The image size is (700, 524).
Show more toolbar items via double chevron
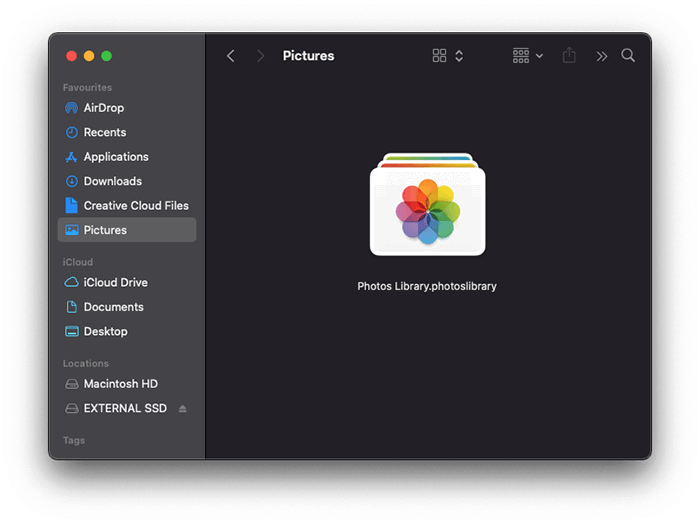601,56
